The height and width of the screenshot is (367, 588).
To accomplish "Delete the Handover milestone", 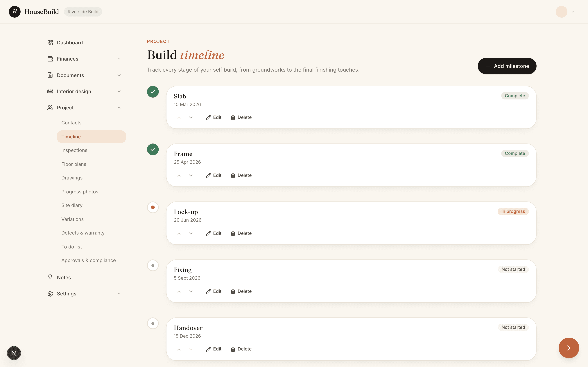I will [x=241, y=349].
